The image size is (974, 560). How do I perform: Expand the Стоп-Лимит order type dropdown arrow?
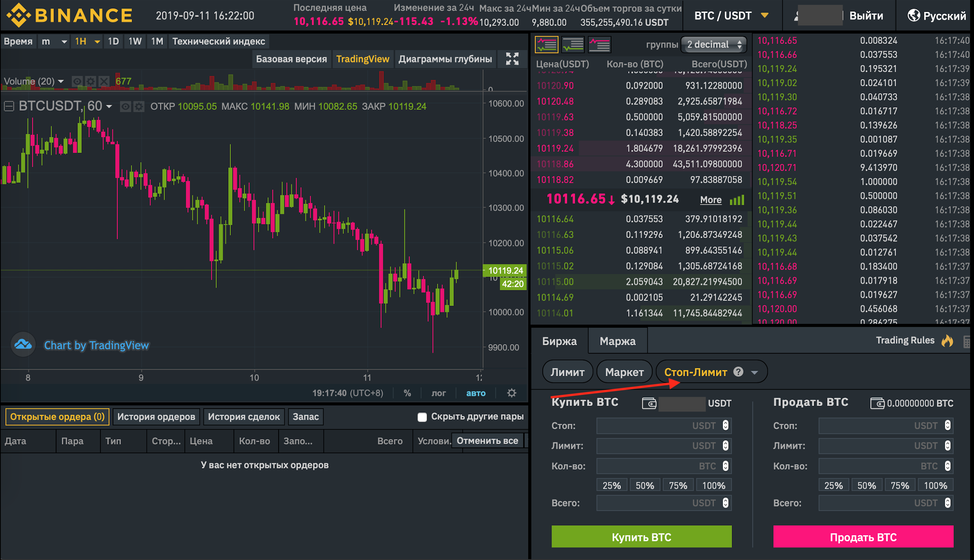click(754, 372)
